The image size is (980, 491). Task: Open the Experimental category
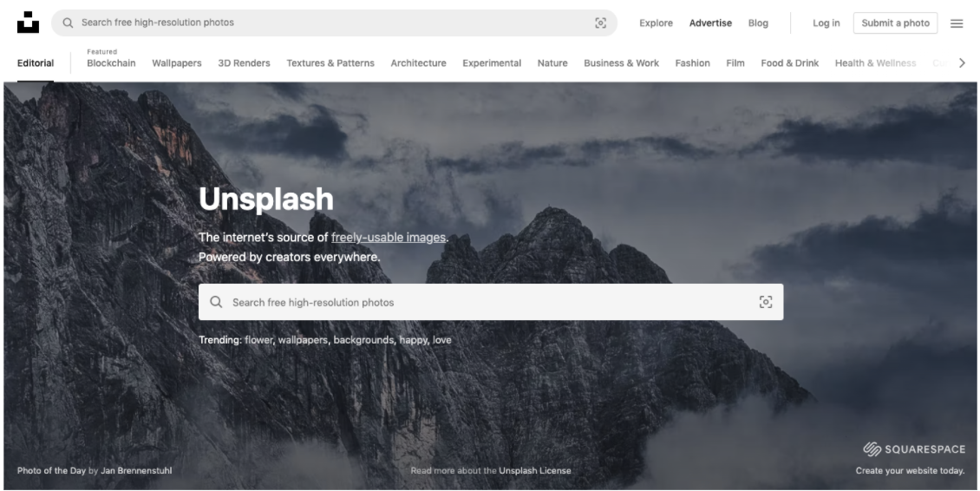[x=492, y=63]
